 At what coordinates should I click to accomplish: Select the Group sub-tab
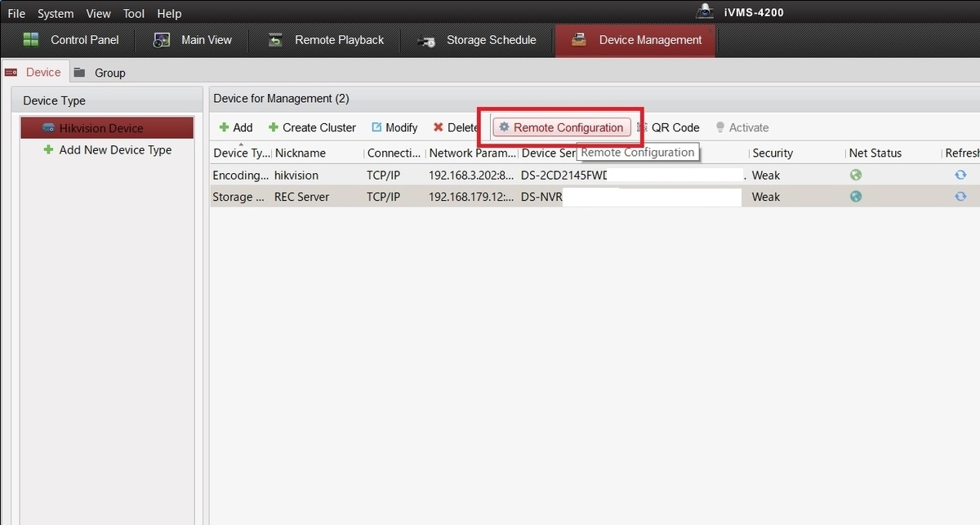100,73
